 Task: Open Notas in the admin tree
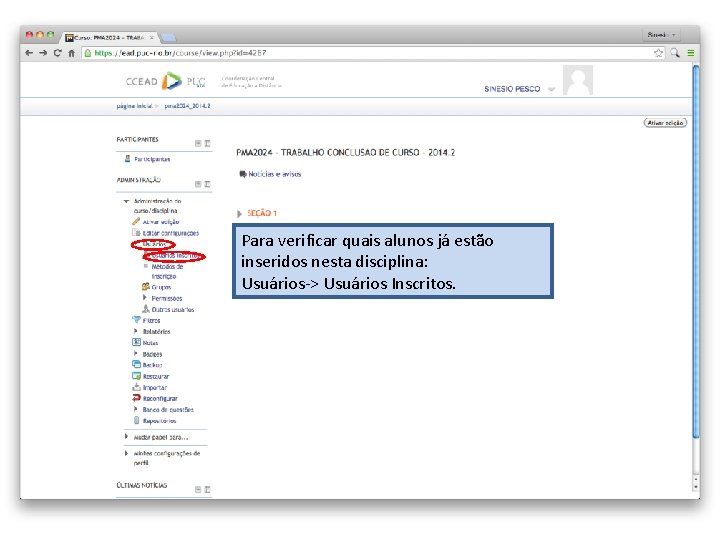(150, 343)
